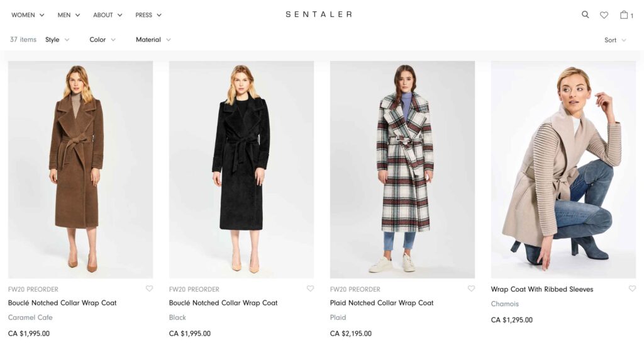This screenshot has height=347, width=644.
Task: Expand the Color filter dropdown
Action: click(x=103, y=40)
